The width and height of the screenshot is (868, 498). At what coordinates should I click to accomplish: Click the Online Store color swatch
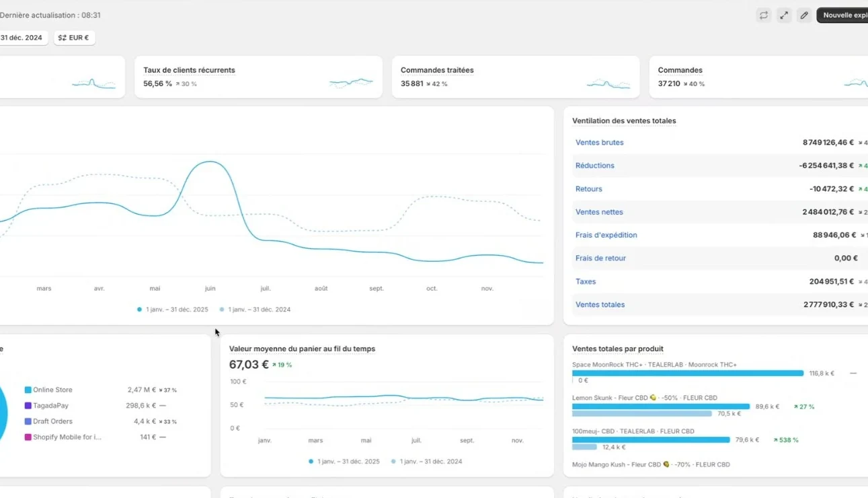pyautogui.click(x=28, y=390)
